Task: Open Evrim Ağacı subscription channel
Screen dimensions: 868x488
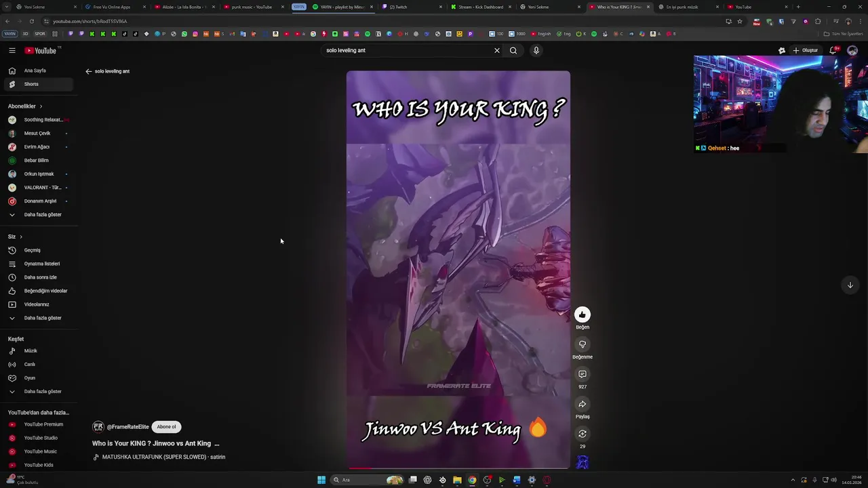Action: click(x=37, y=147)
